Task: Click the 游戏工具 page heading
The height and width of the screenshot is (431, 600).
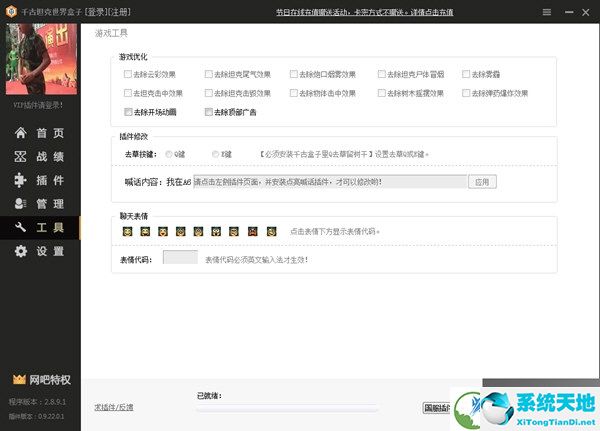Action: [x=111, y=33]
